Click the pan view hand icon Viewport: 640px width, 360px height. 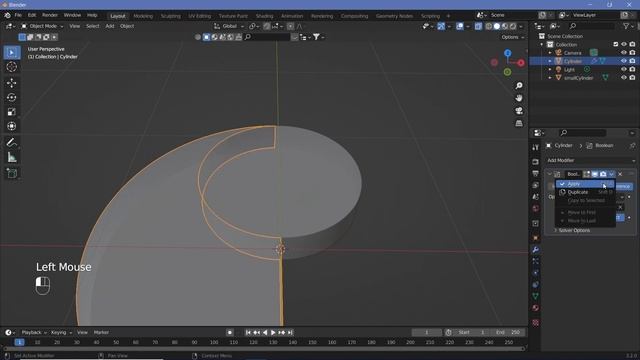(x=519, y=98)
